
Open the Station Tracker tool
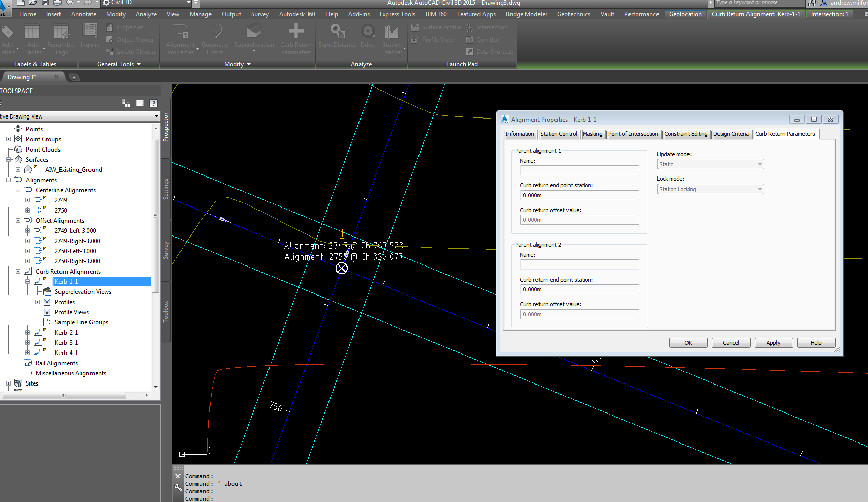pyautogui.click(x=392, y=39)
